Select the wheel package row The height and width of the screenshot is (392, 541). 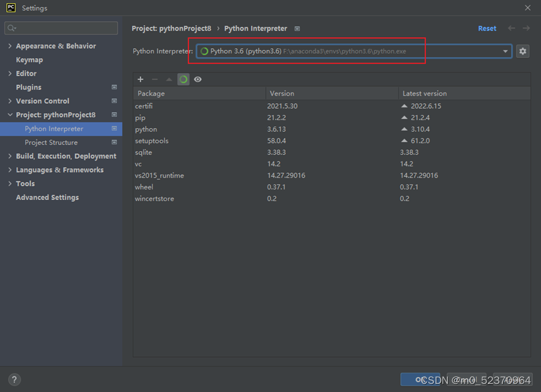[x=332, y=187]
